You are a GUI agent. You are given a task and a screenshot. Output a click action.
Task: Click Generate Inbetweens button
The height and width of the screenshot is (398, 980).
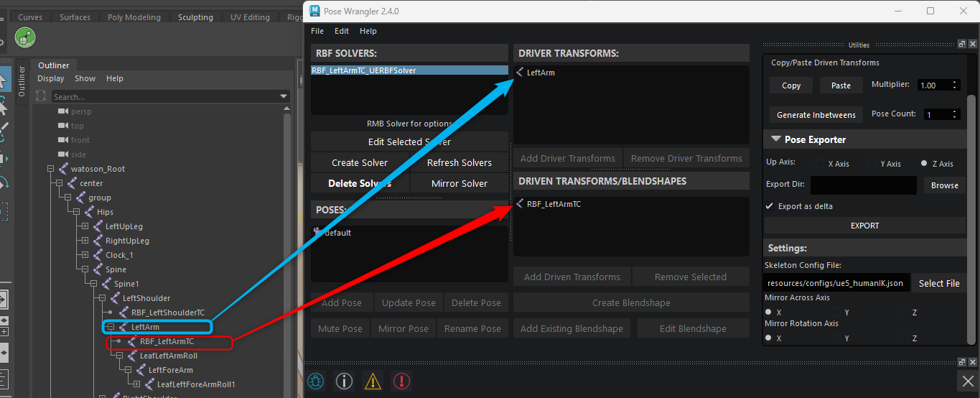[816, 115]
